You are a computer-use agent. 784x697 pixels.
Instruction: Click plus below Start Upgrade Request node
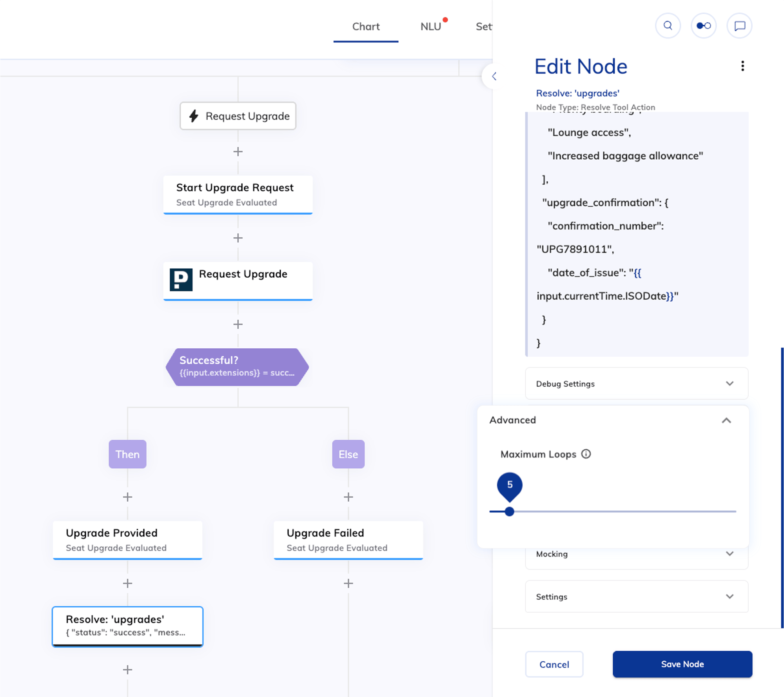[238, 238]
